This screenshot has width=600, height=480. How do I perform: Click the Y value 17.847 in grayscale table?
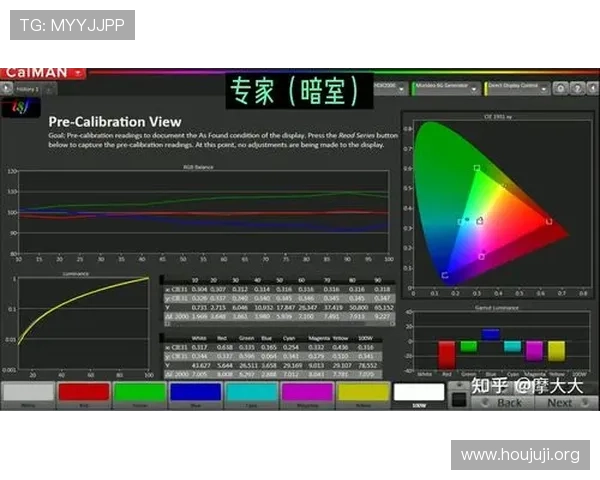(x=285, y=307)
